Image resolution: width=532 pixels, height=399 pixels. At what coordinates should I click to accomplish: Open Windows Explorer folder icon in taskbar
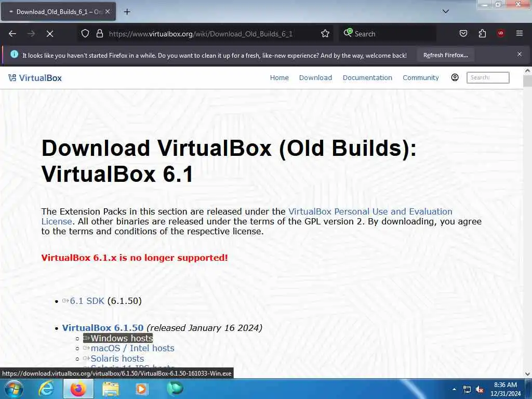click(x=111, y=389)
